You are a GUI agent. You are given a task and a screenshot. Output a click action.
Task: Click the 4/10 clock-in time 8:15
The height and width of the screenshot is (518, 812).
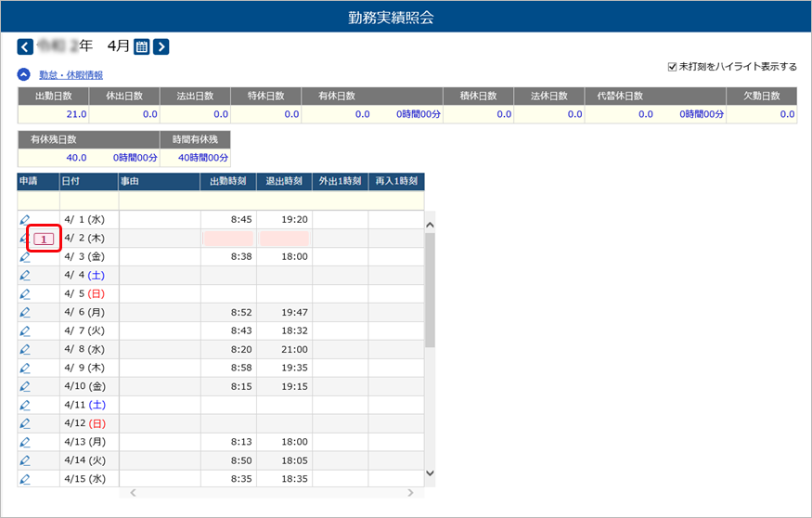241,387
